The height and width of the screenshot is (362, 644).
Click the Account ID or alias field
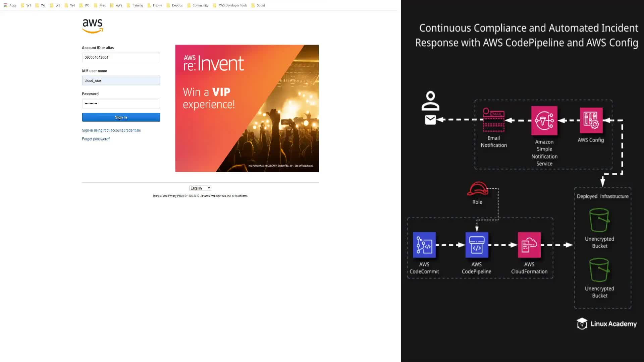[x=121, y=57]
